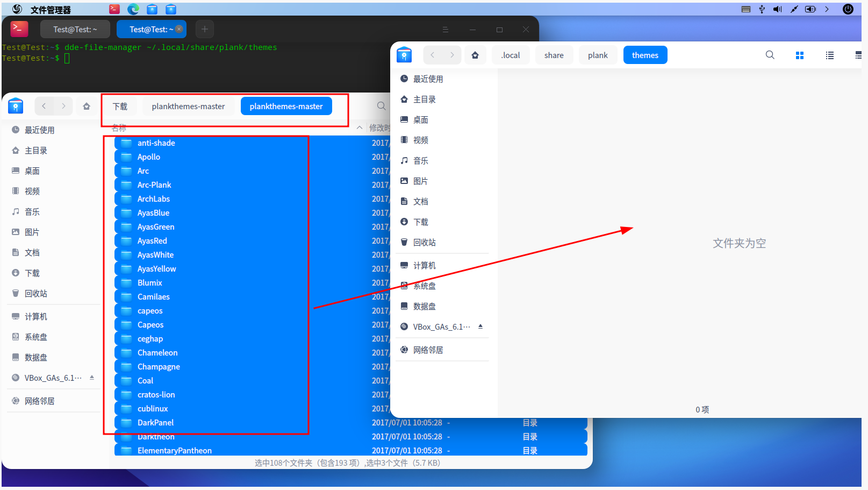Click 下载 breadcrumb in plankthemes window
Screen dimensions: 868x490
120,106
